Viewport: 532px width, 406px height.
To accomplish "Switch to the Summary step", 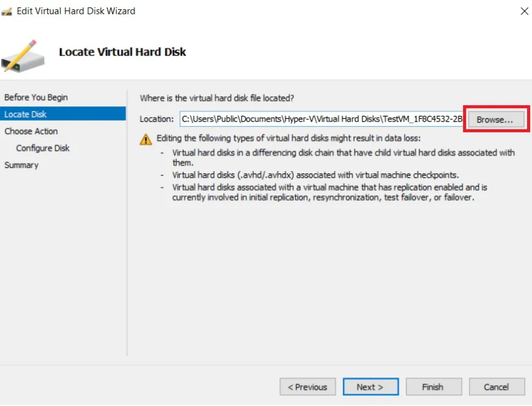I will point(22,165).
